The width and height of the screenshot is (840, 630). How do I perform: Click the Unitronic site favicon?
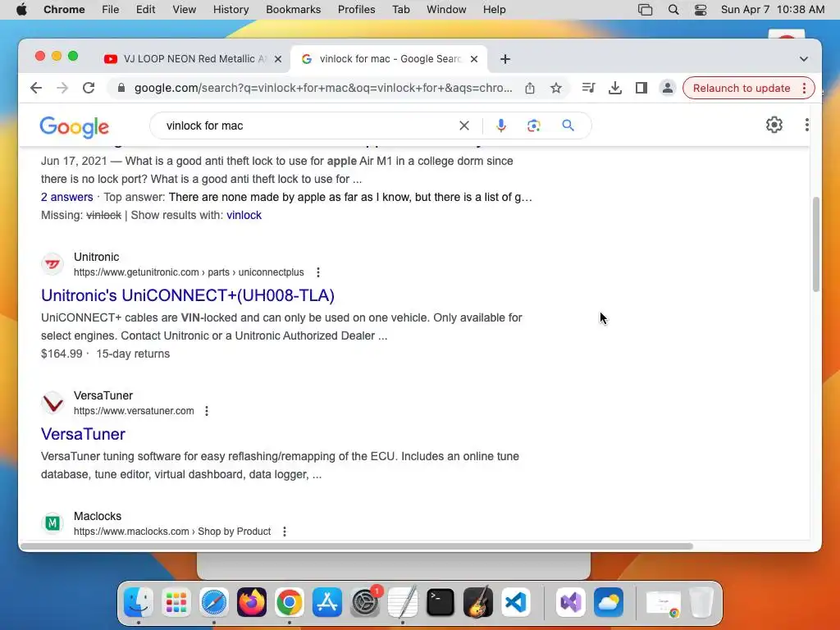coord(52,264)
